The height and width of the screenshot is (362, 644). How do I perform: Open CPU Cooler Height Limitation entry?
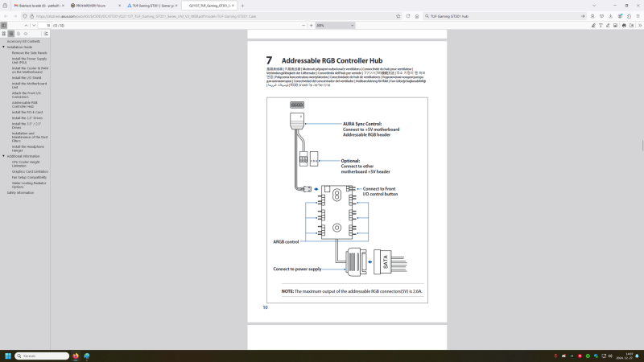[26, 164]
